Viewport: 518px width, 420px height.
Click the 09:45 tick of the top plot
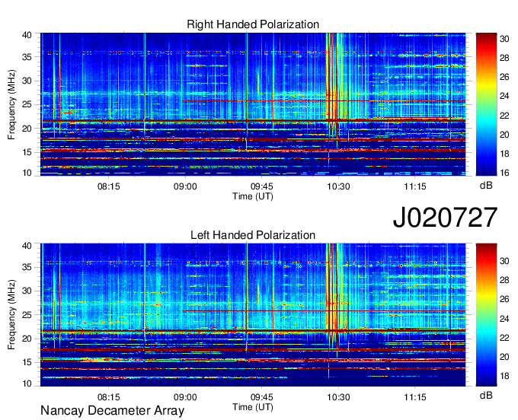tap(262, 186)
